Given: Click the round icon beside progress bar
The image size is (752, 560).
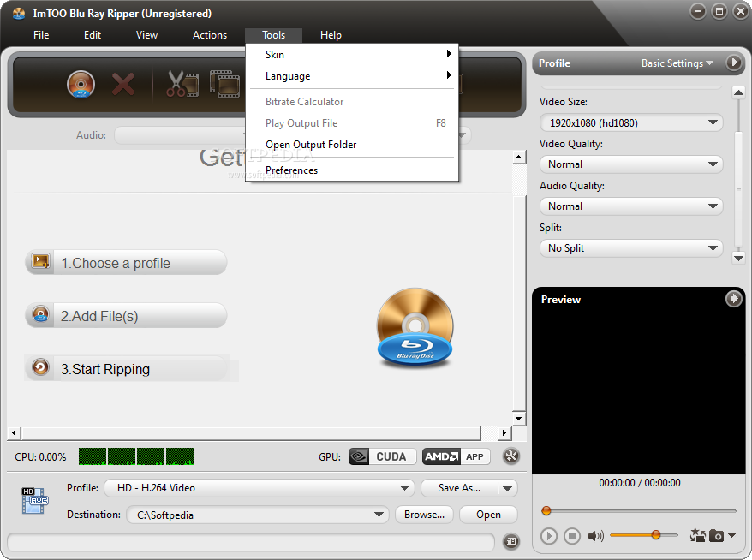Looking at the screenshot, I should tap(511, 541).
